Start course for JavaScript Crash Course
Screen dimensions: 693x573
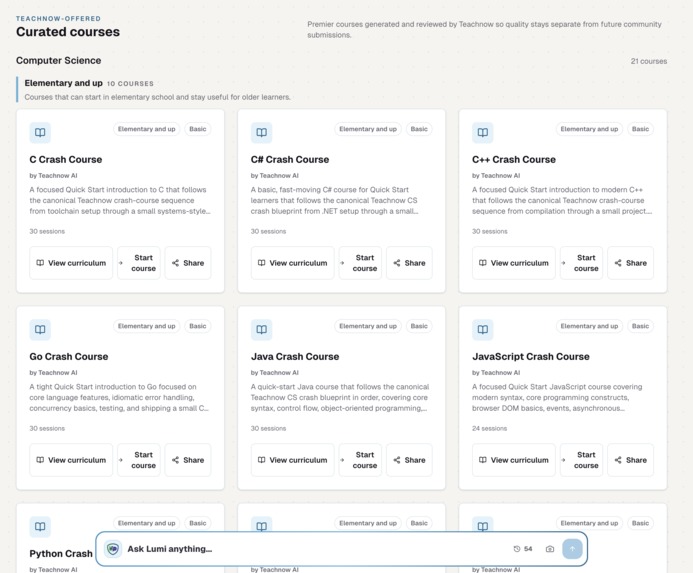[581, 460]
